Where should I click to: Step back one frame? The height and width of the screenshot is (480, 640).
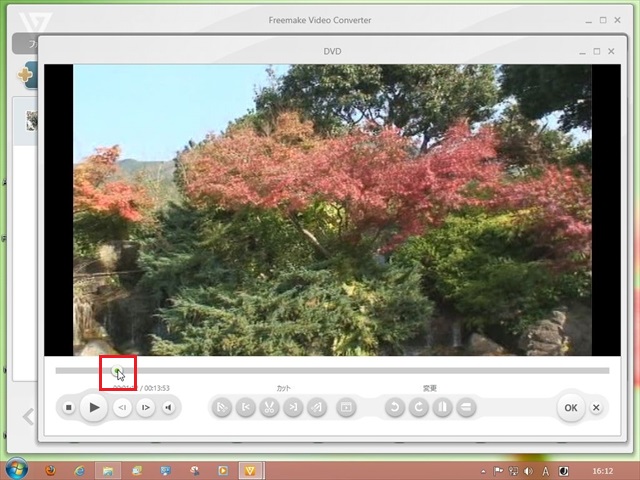click(122, 407)
